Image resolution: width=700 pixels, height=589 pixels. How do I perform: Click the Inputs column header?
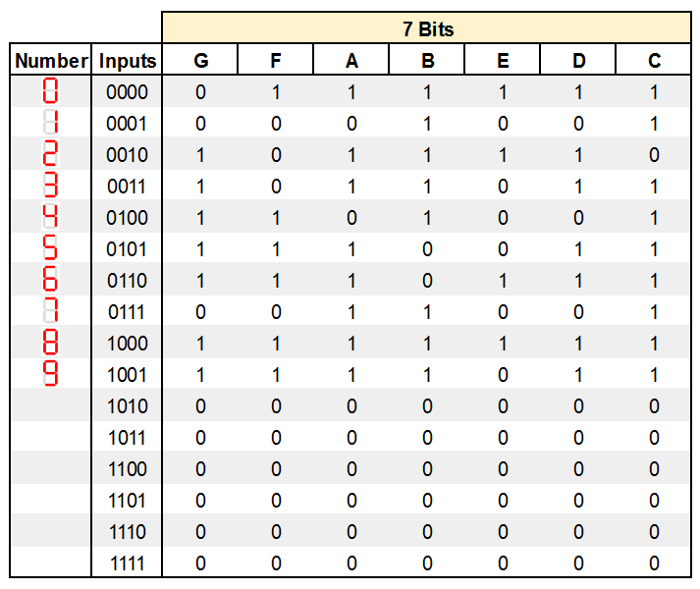(x=128, y=61)
